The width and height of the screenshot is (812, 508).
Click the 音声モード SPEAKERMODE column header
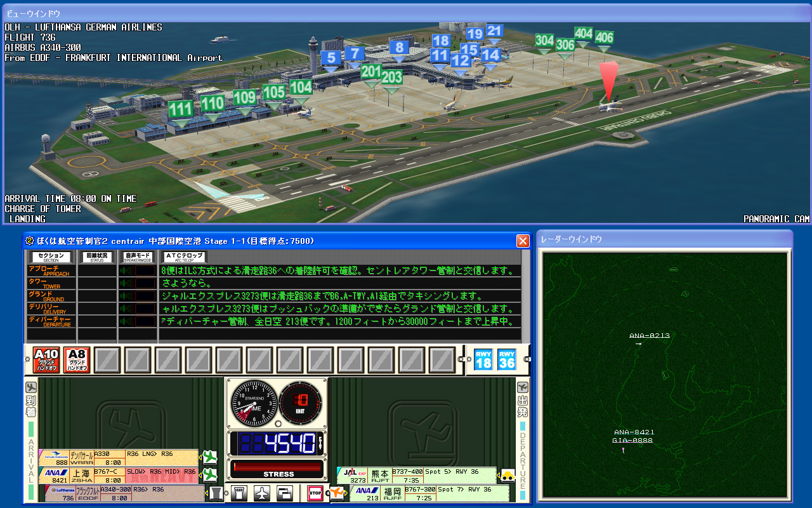pyautogui.click(x=138, y=257)
